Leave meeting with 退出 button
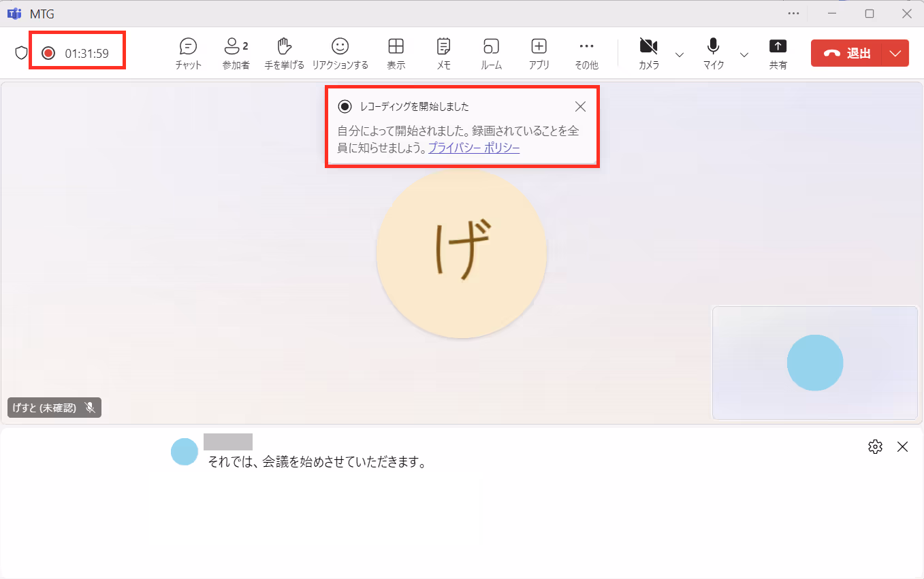The width and height of the screenshot is (924, 579). (x=846, y=53)
